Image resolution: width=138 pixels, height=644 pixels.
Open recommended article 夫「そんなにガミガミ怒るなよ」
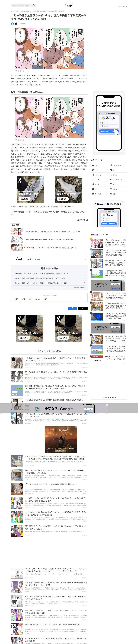[x=49, y=377]
